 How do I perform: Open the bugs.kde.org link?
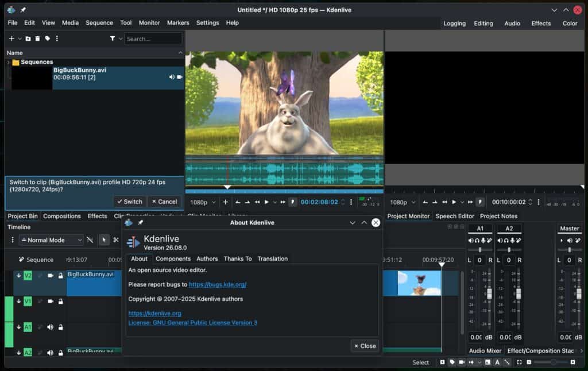[218, 284]
